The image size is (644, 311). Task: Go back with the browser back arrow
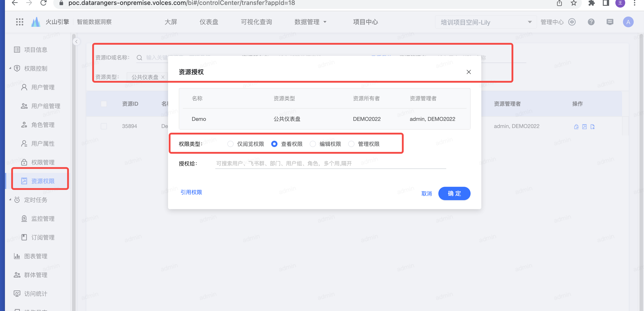15,3
